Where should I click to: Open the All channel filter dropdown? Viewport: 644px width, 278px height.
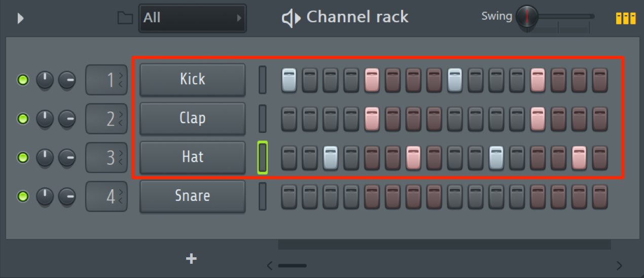pos(193,18)
